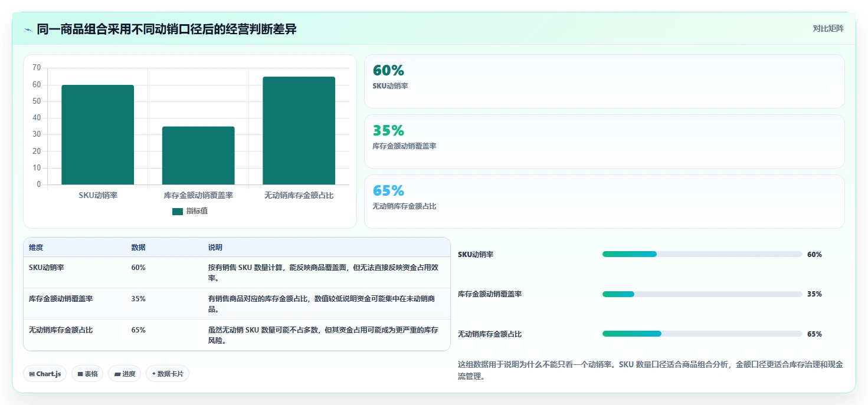Click the 60% cell in table

[x=138, y=268]
